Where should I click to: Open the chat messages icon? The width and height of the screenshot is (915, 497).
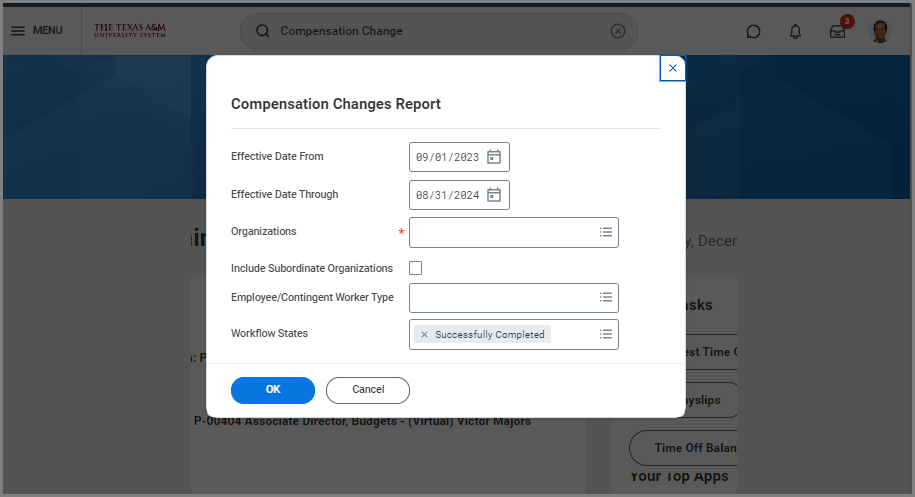pos(753,31)
